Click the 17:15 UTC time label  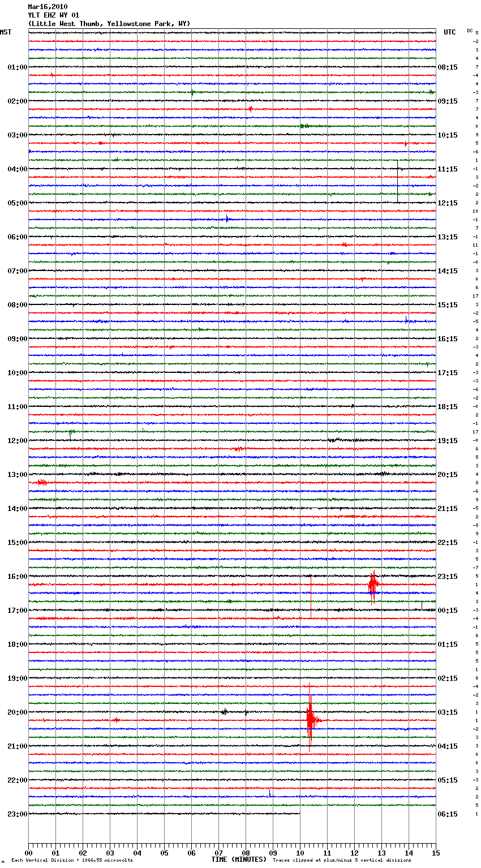(448, 373)
